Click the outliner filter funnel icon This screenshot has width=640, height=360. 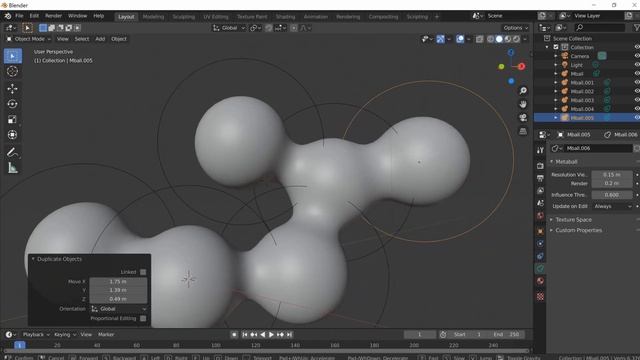[636, 27]
